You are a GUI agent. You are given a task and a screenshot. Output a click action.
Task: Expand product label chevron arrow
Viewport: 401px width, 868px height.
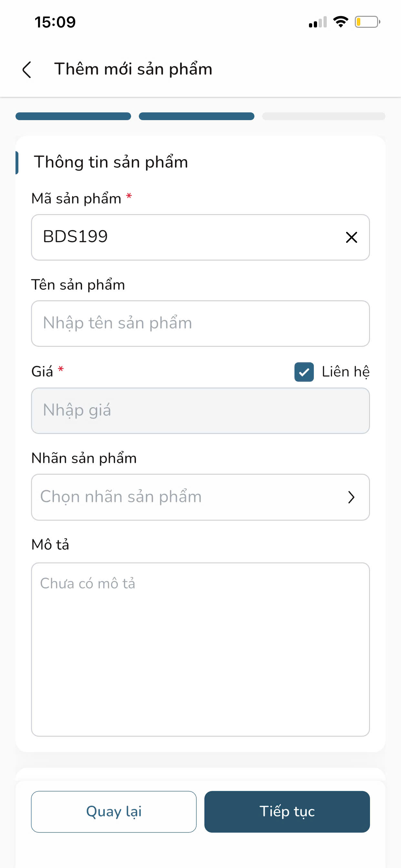tap(351, 497)
